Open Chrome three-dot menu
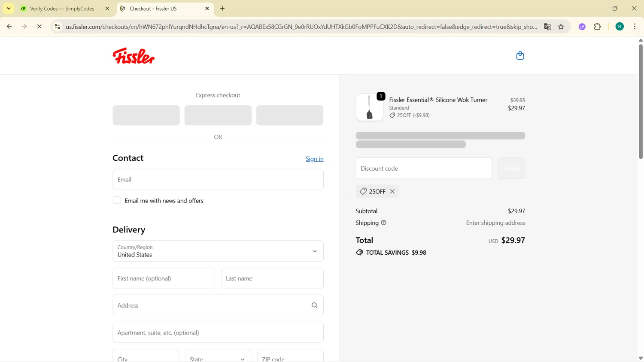This screenshot has width=644, height=362. point(635,27)
